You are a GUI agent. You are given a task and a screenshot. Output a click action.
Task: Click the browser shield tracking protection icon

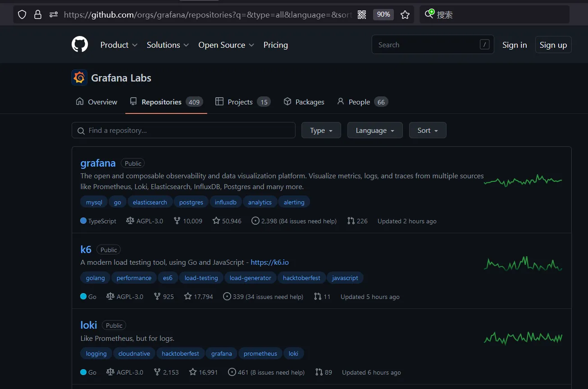tap(22, 14)
